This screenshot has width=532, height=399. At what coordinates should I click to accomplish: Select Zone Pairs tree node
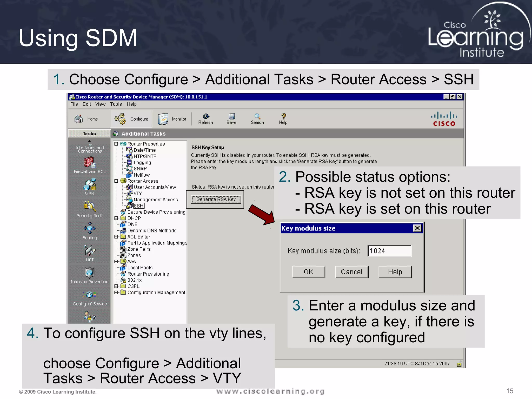139,249
